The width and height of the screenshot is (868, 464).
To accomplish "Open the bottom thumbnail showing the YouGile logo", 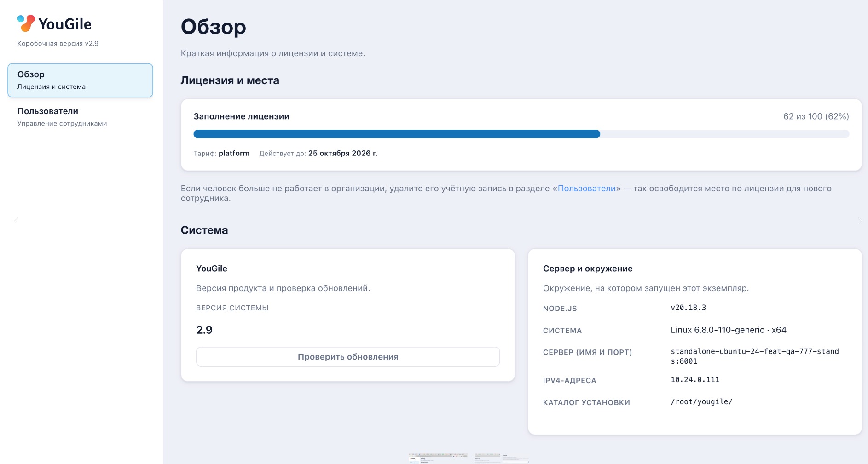I will click(x=438, y=458).
